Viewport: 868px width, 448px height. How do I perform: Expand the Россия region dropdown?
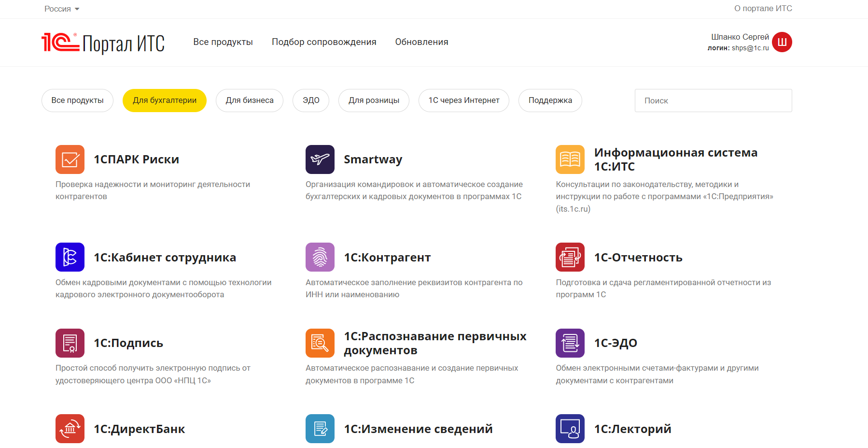click(x=62, y=9)
